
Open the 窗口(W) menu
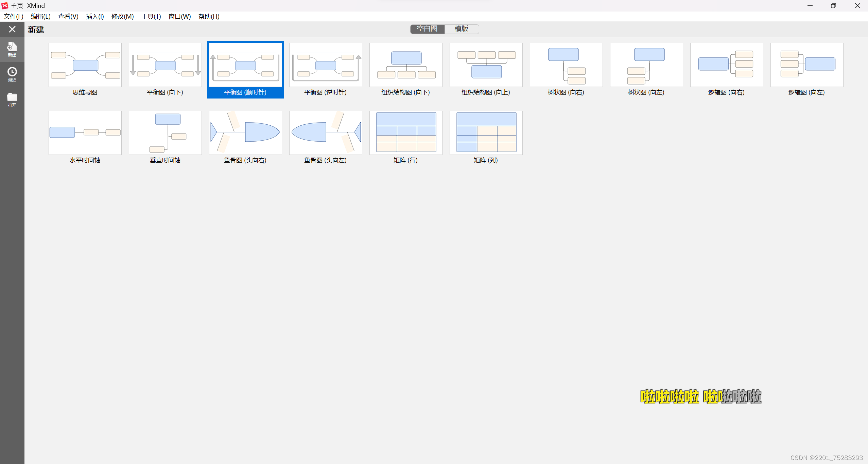[179, 16]
